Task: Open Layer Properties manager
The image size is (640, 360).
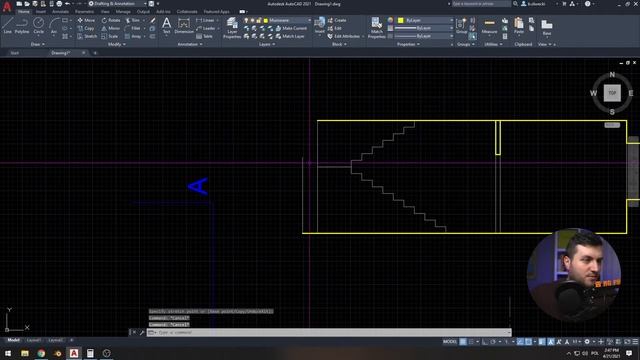Action: (x=232, y=28)
